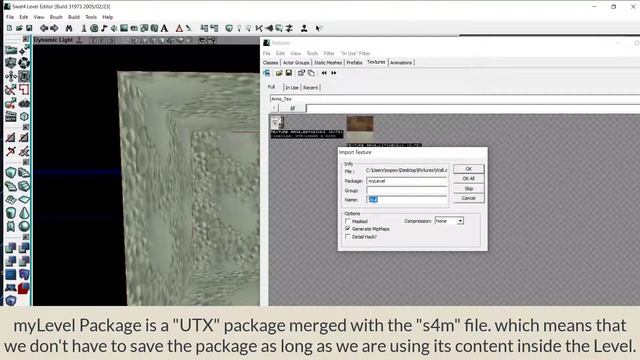Click the Save level disk icon in main toolbar
640x360 pixels.
coord(29,28)
